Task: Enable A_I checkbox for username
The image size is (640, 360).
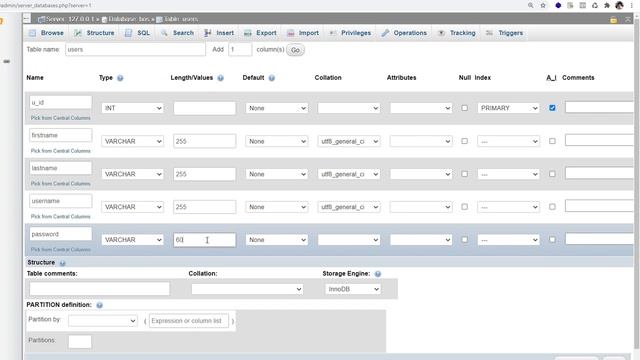Action: pos(552,207)
